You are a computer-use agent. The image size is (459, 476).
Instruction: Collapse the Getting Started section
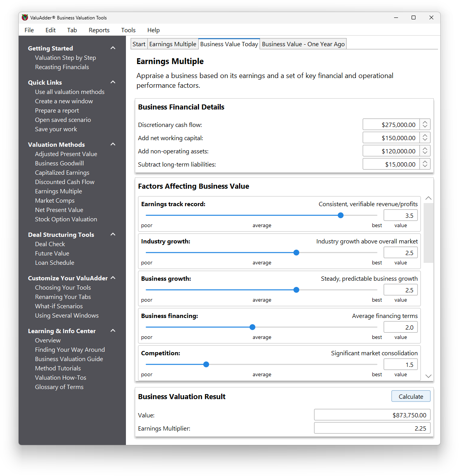(113, 48)
